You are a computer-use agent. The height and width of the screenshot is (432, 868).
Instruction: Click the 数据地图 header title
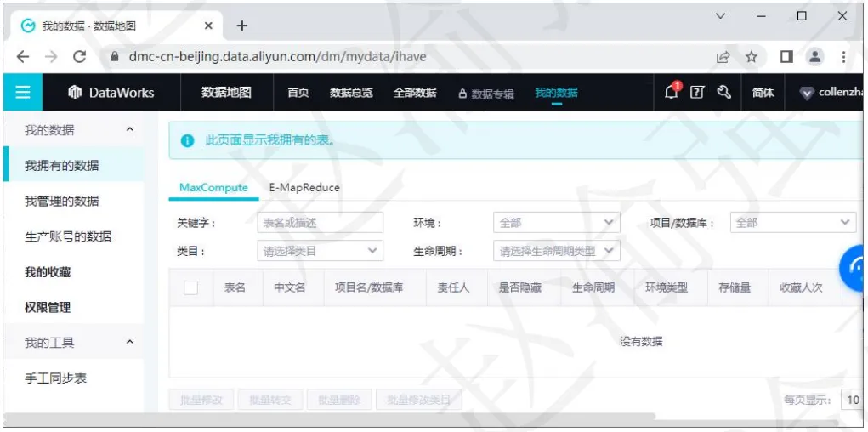[226, 92]
